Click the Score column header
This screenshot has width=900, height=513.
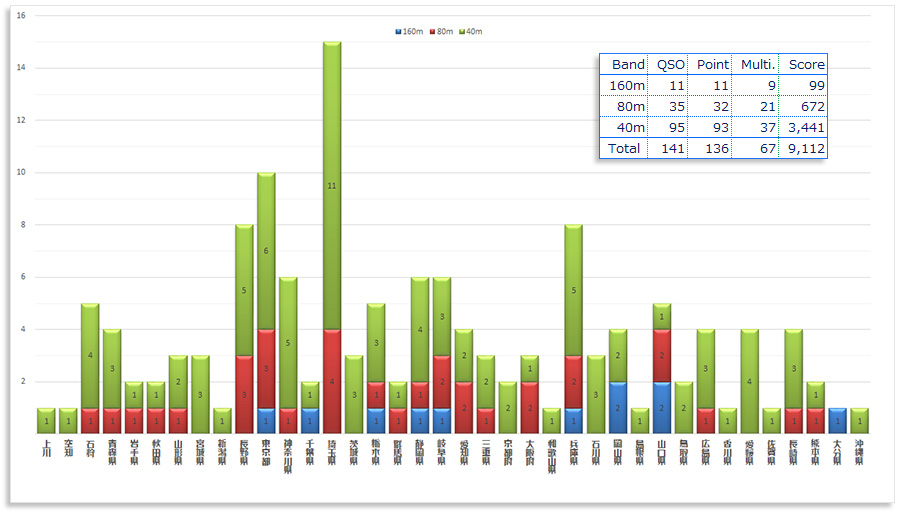[x=805, y=64]
